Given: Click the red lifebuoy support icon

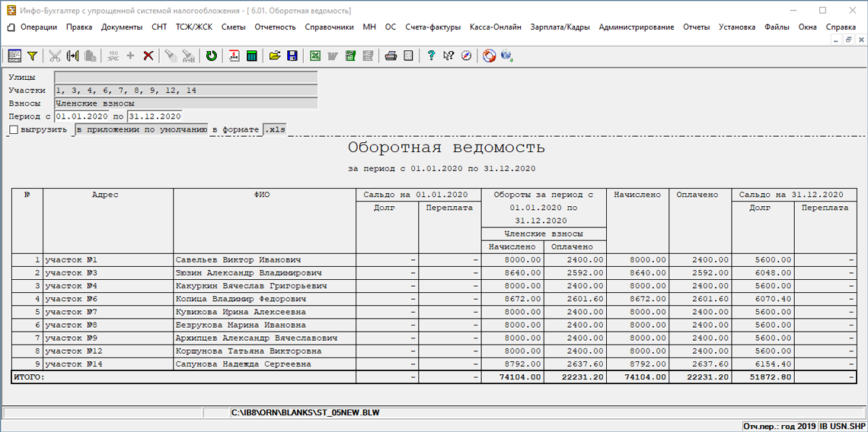Looking at the screenshot, I should [489, 56].
